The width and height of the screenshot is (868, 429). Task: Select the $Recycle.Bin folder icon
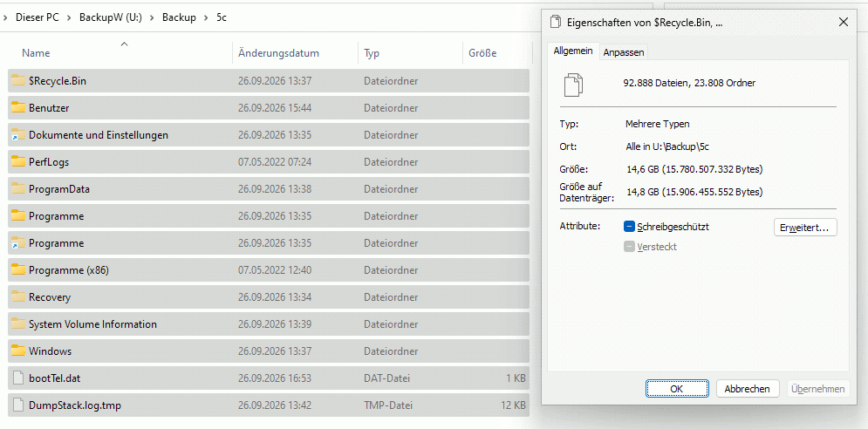pos(19,81)
